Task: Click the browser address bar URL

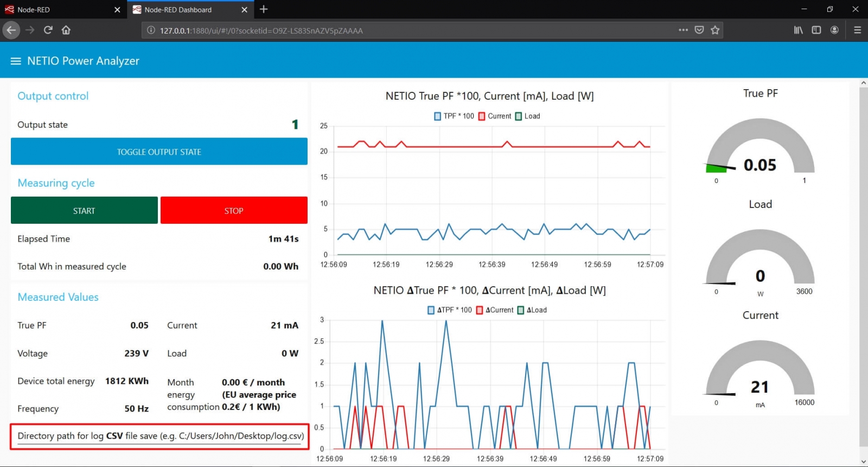Action: click(x=261, y=30)
